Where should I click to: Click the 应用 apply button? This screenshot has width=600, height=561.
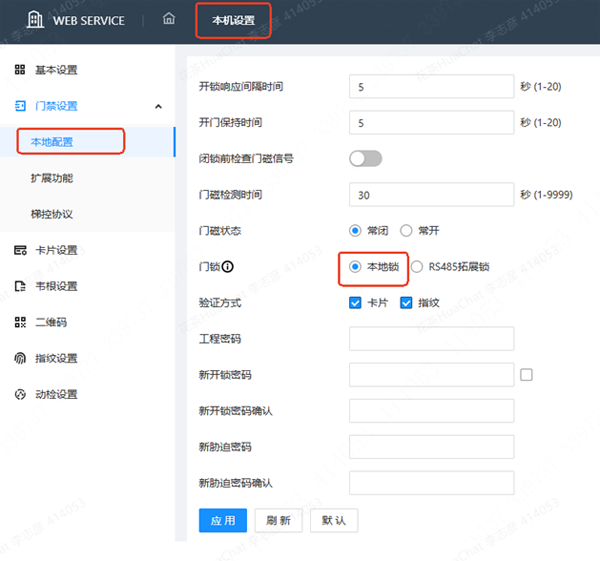[x=223, y=520]
